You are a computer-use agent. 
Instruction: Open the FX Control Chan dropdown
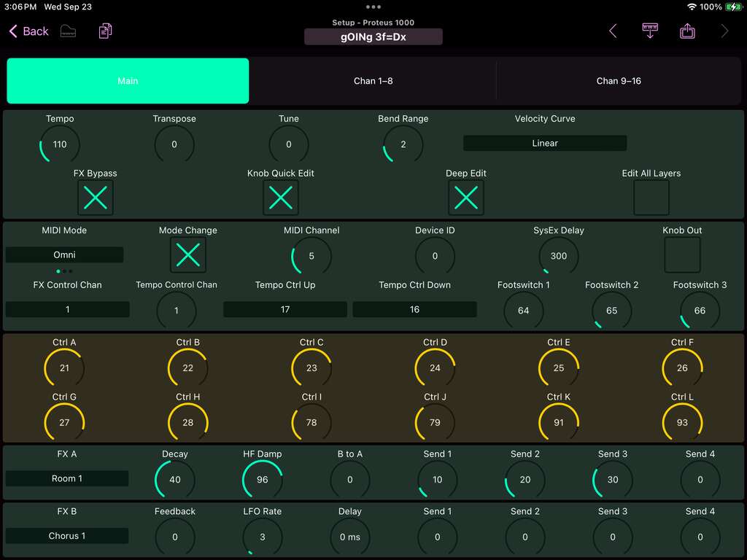(x=68, y=309)
